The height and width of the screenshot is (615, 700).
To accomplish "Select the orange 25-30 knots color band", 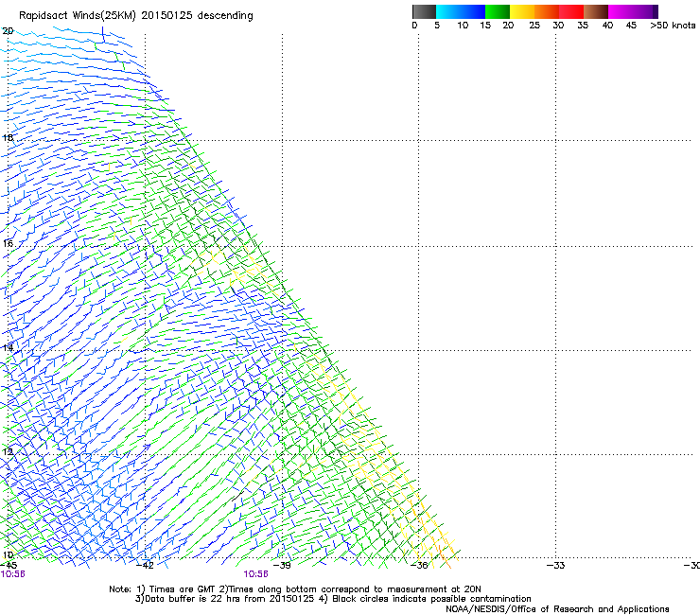I will (x=547, y=11).
